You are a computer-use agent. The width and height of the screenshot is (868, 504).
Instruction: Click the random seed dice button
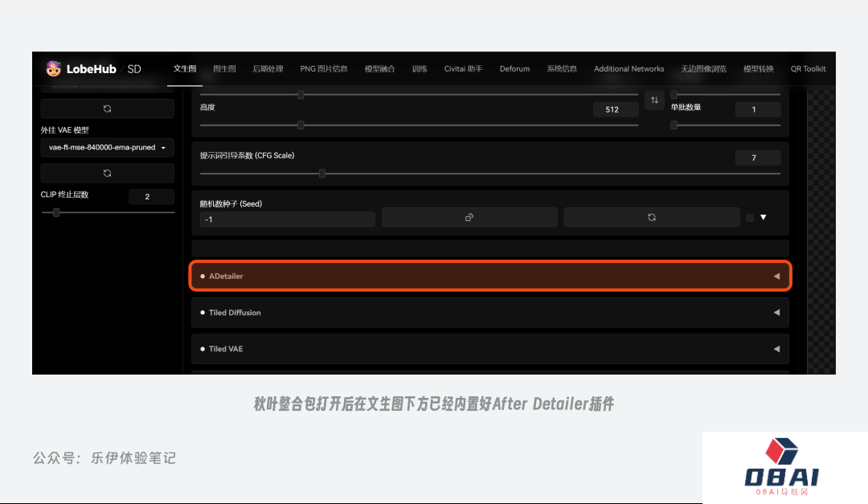point(469,217)
